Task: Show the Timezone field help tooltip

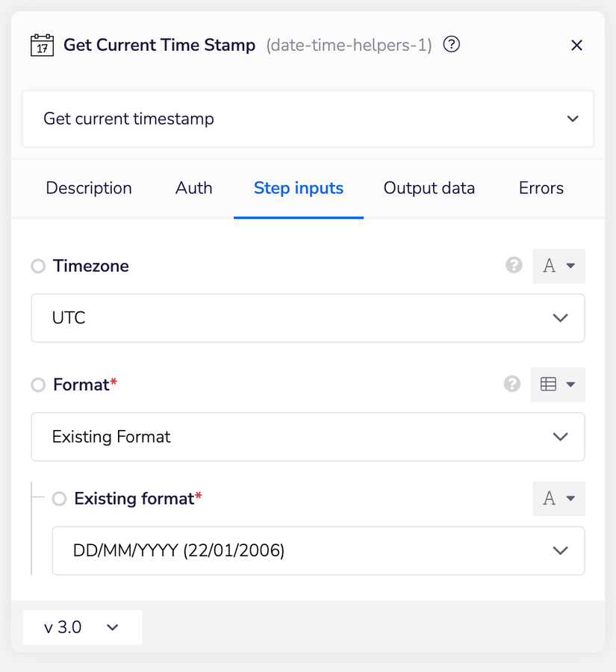Action: point(514,265)
